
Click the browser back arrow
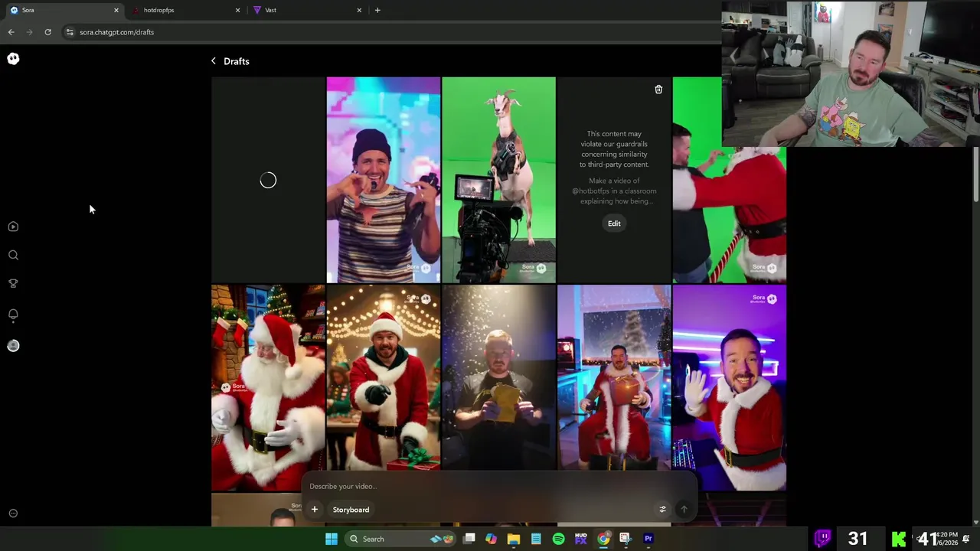pos(11,32)
